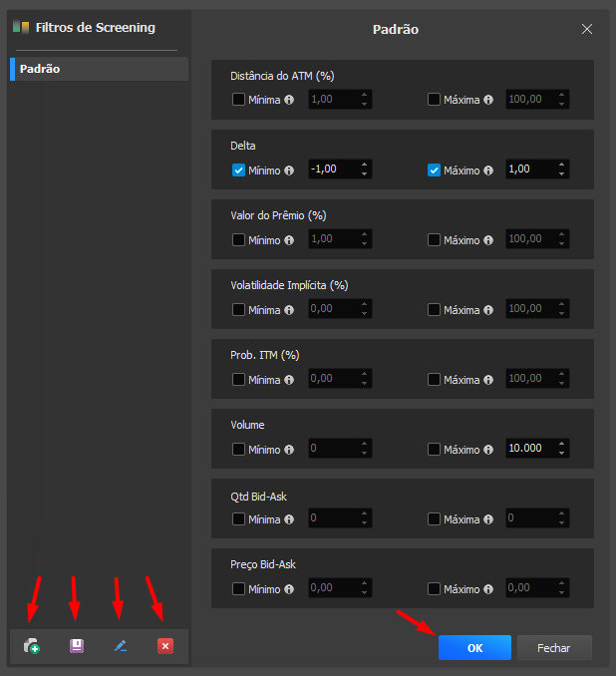Decrease Volume Máximo value with down arrow
616x676 pixels.
coord(561,453)
